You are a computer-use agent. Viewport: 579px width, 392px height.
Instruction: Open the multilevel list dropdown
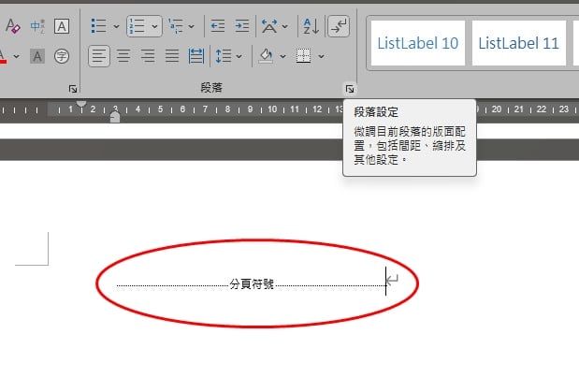(x=191, y=26)
